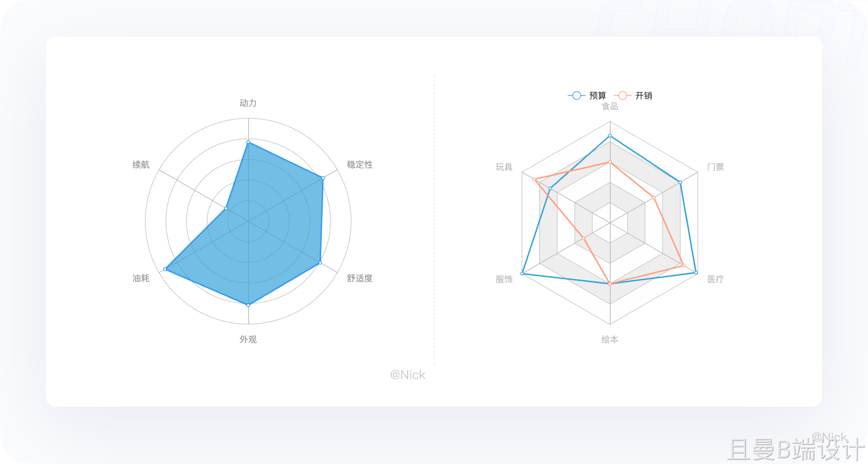The image size is (868, 464).
Task: Select the 油耗 data point marker
Action: coord(165,269)
